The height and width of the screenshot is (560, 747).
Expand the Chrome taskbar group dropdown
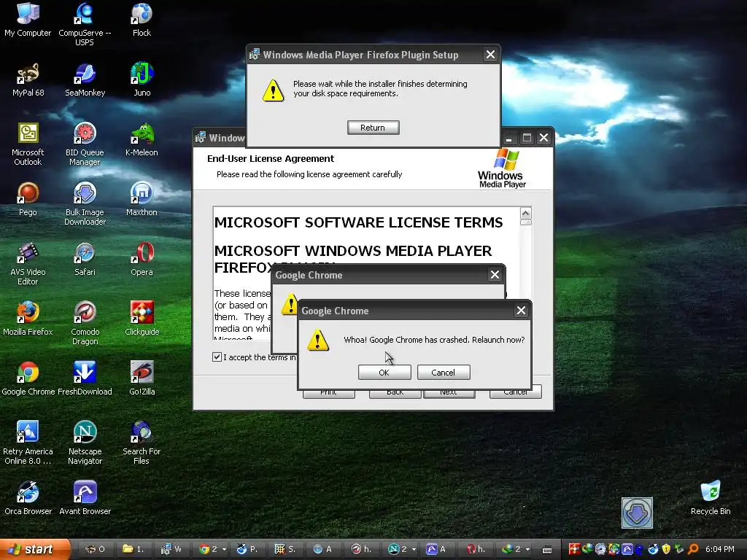click(x=224, y=550)
